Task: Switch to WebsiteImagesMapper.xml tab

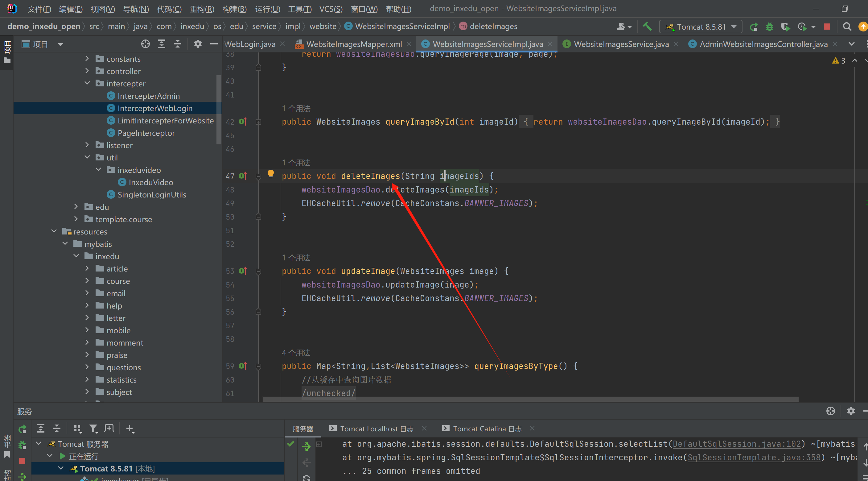Action: 353,44
